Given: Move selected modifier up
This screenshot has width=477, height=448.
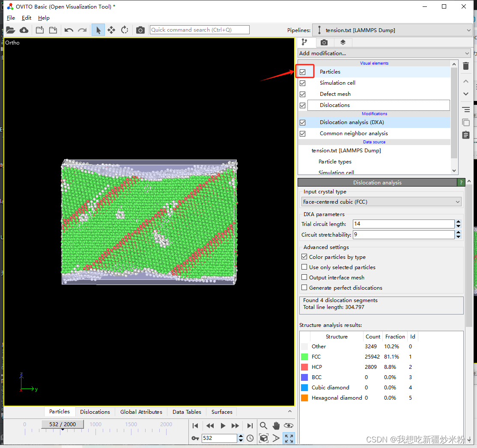Looking at the screenshot, I should pyautogui.click(x=466, y=81).
